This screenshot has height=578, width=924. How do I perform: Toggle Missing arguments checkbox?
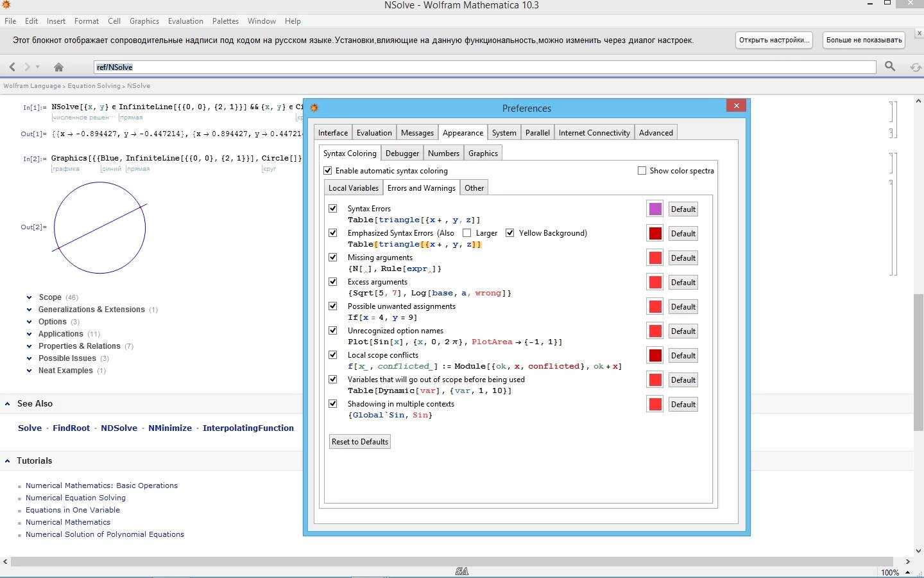pos(333,258)
